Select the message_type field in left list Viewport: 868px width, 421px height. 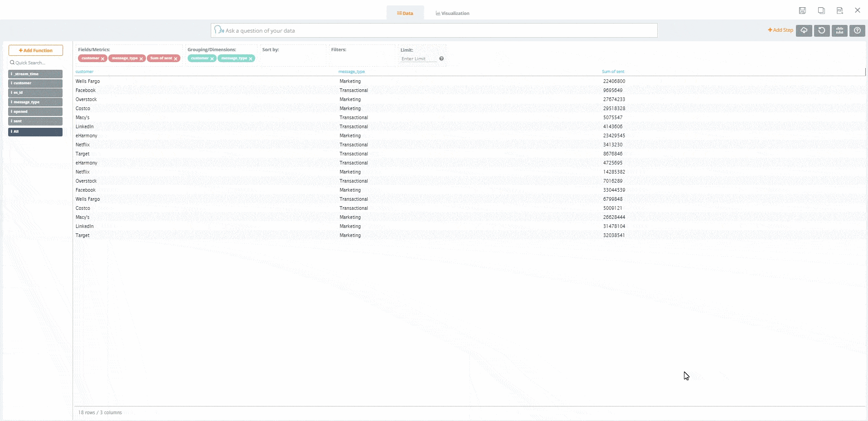(35, 102)
